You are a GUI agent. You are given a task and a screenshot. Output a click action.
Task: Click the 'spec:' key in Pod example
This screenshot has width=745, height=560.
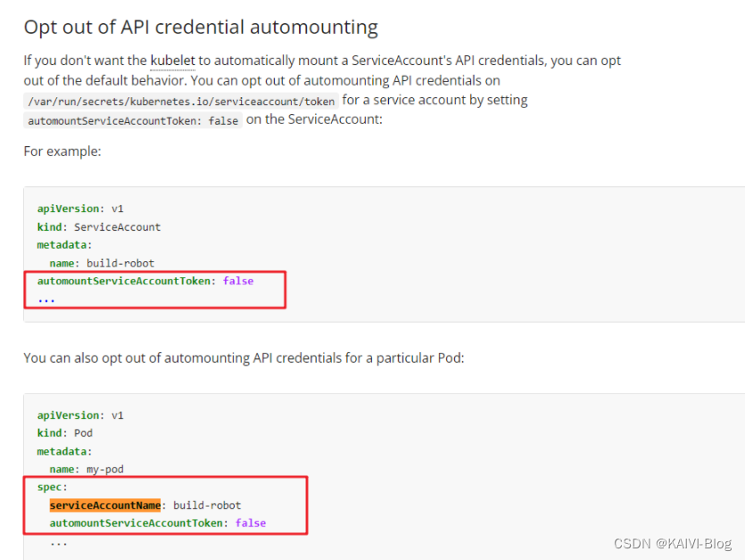(x=53, y=488)
